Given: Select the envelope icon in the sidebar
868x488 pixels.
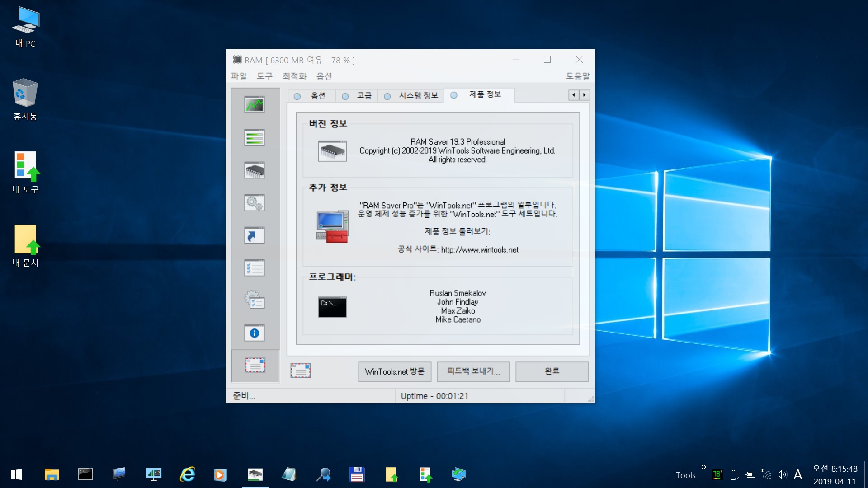Looking at the screenshot, I should point(255,365).
